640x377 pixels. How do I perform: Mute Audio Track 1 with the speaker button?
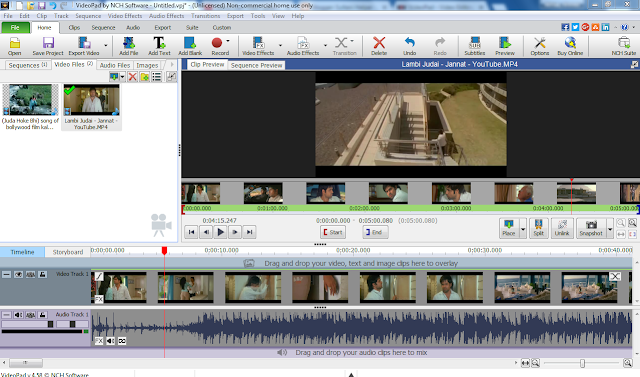pyautogui.click(x=18, y=315)
